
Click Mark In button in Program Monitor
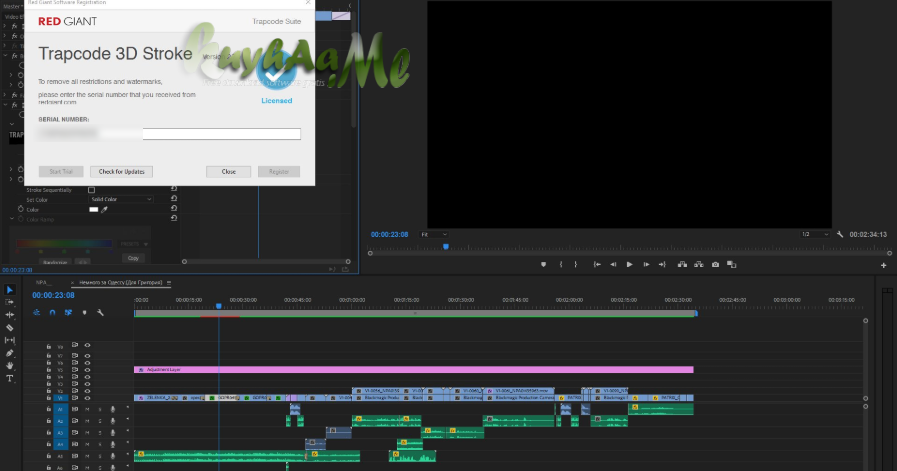[x=561, y=264]
